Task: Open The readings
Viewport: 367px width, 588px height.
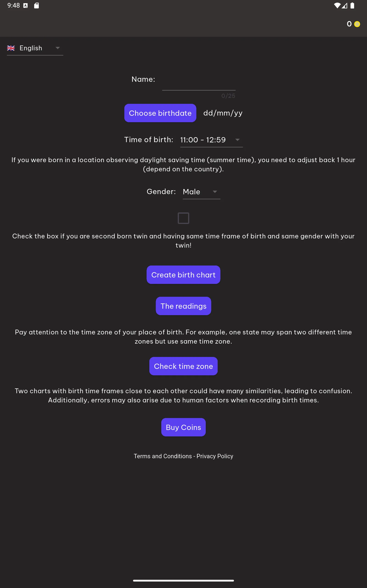Action: point(183,306)
